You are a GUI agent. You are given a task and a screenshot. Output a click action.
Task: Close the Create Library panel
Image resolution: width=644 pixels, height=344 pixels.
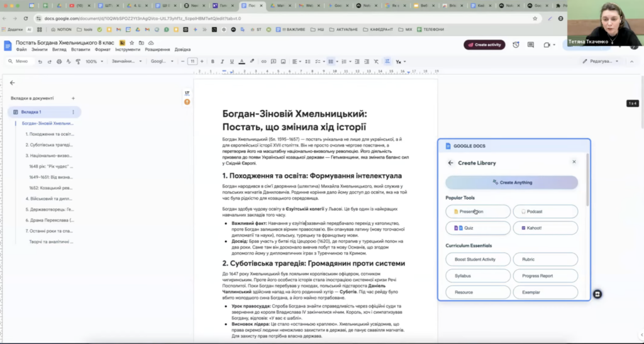click(x=574, y=162)
